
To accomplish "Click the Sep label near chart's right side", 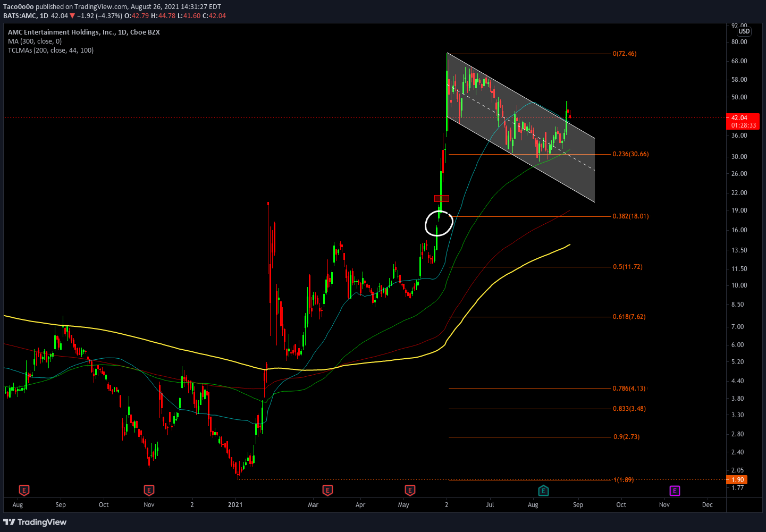I will point(578,505).
